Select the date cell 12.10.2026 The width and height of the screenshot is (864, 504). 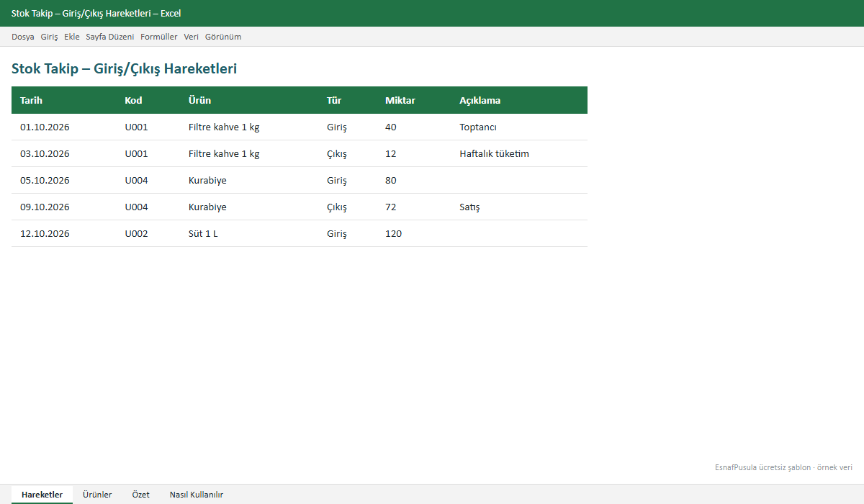(x=63, y=233)
